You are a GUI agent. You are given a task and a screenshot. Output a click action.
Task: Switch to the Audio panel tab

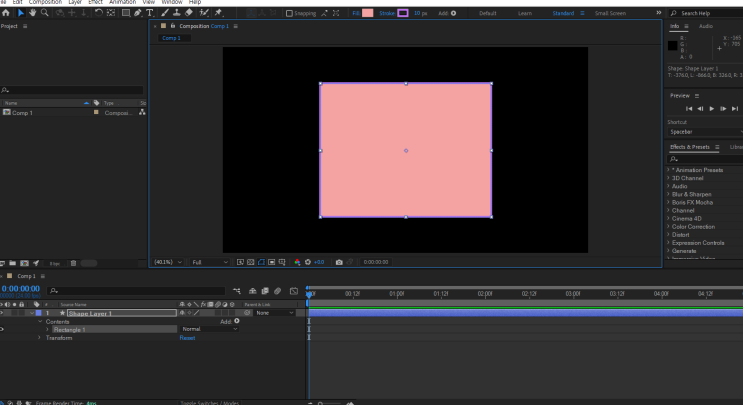pyautogui.click(x=706, y=26)
